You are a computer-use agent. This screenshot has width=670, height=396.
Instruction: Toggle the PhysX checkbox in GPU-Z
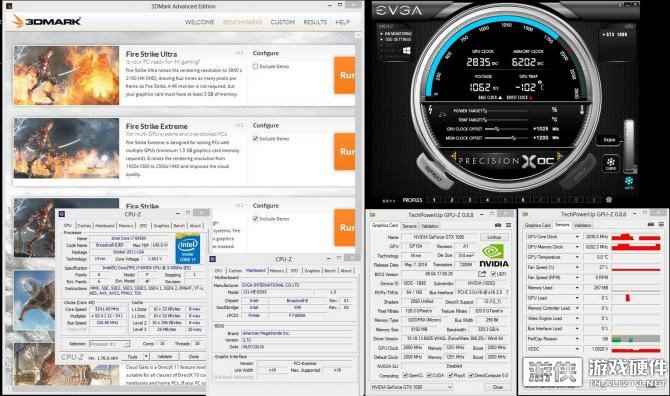point(450,375)
